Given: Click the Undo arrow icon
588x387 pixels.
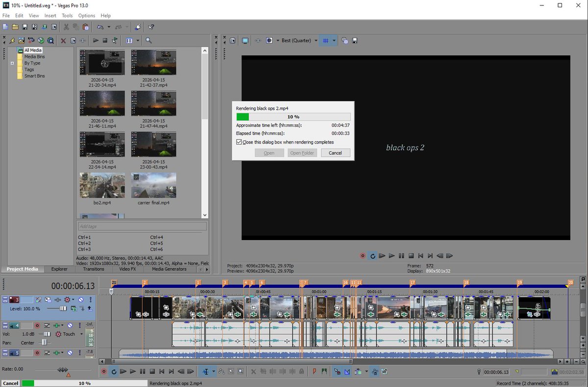Looking at the screenshot, I should 100,27.
